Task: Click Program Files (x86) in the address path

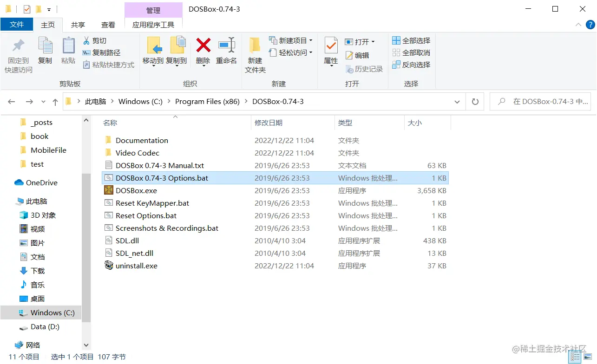Action: [x=207, y=102]
